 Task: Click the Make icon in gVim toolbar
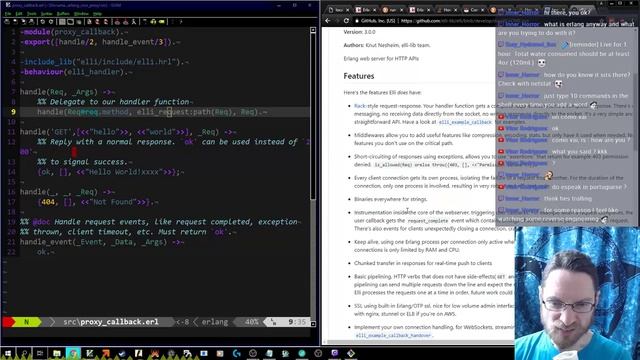[145, 22]
